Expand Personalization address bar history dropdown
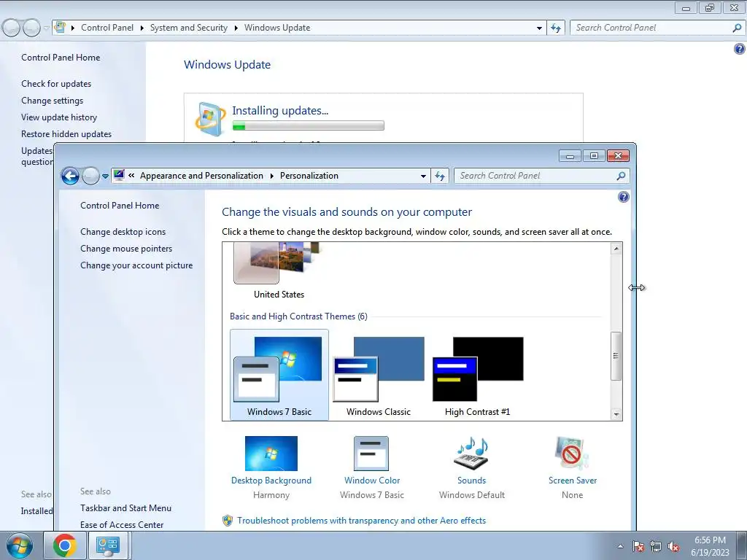Viewport: 747px width, 560px height. (423, 176)
